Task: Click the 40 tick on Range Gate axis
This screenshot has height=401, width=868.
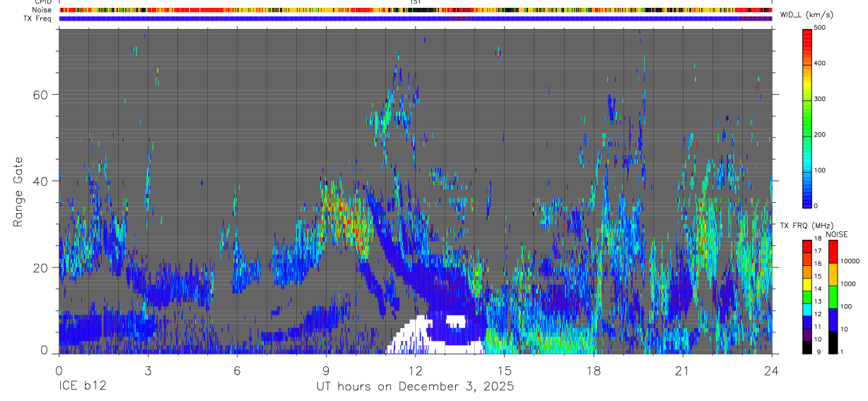Action: (x=41, y=181)
